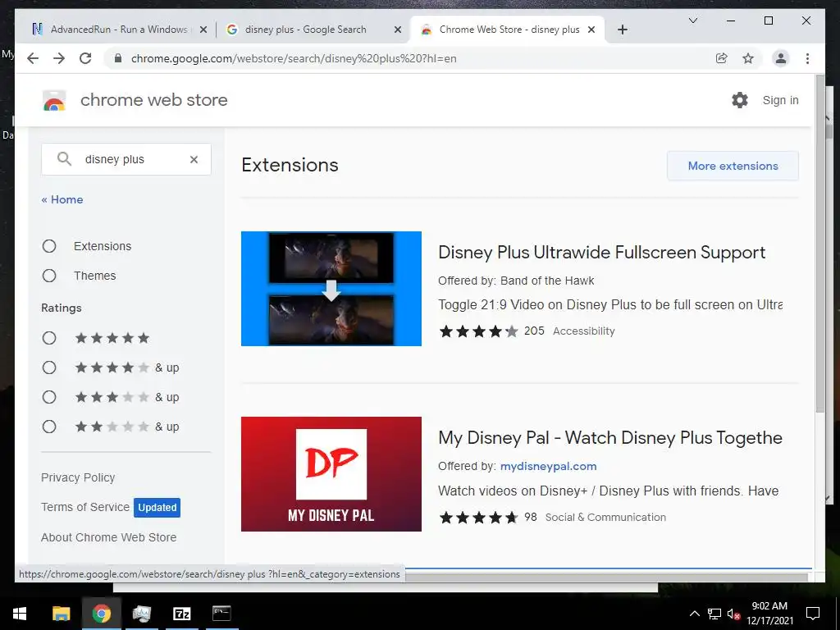The height and width of the screenshot is (630, 840).
Task: Open File Explorer from the taskbar
Action: 61,614
